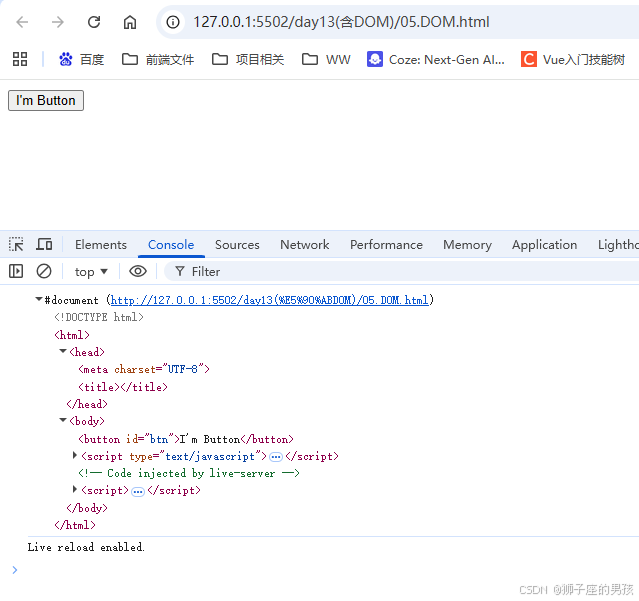639x601 pixels.
Task: Open the WW bookmark folder
Action: click(x=326, y=59)
